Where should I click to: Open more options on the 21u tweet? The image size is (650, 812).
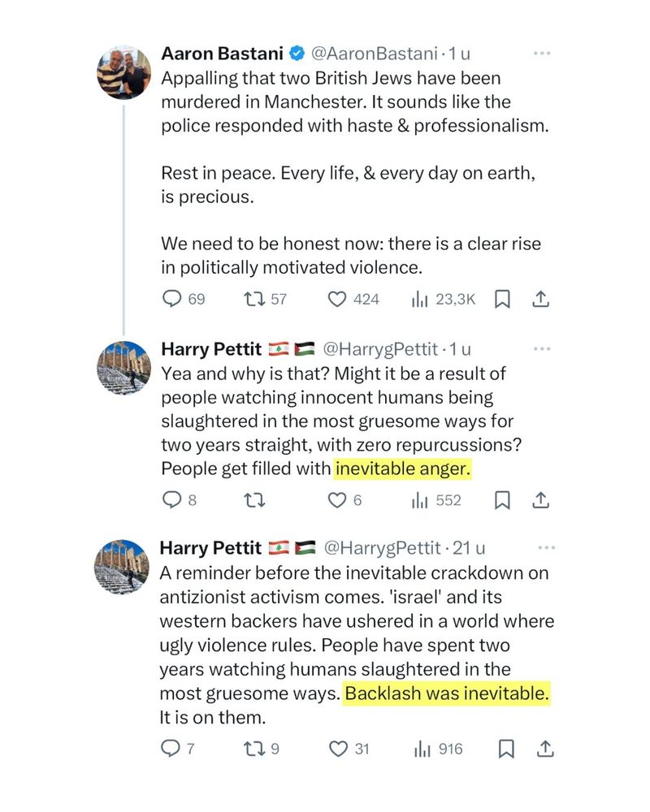coord(546,547)
